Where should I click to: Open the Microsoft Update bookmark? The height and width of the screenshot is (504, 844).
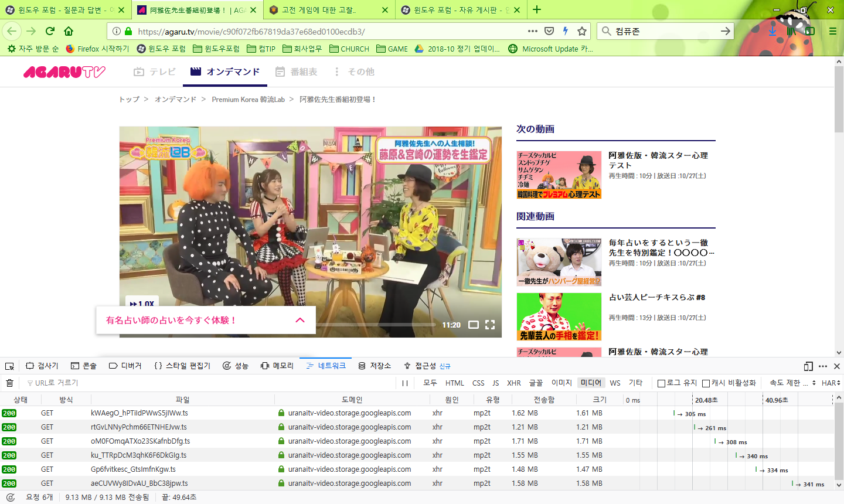click(551, 49)
